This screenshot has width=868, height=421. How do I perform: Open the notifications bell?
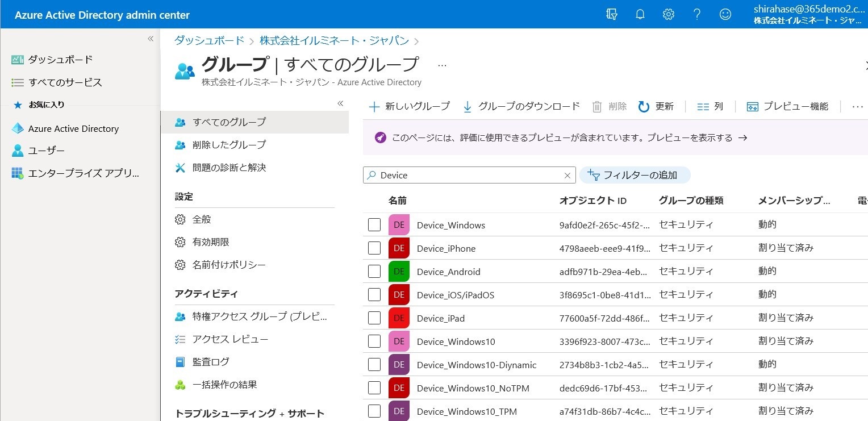point(640,15)
